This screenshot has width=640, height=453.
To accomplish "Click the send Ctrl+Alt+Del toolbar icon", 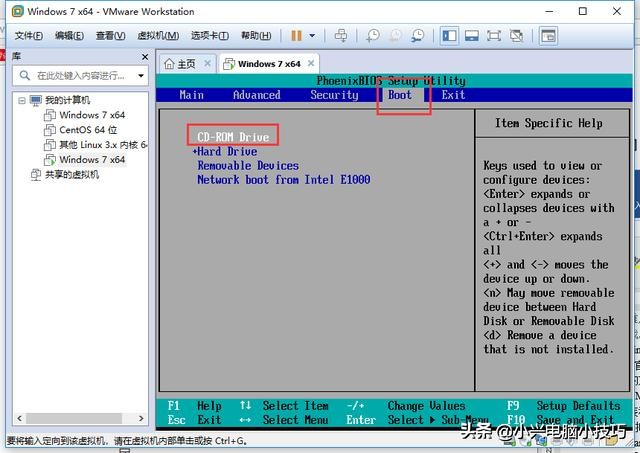I will [x=341, y=36].
